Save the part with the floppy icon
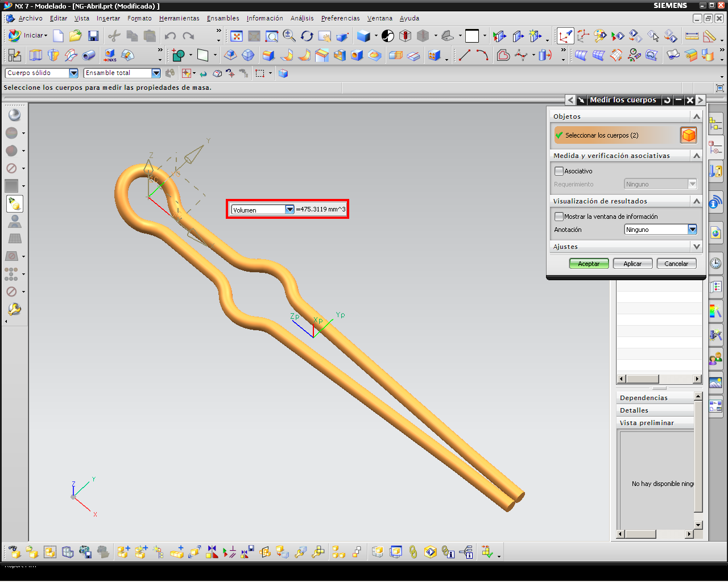Viewport: 728px width, 582px height. [x=93, y=36]
